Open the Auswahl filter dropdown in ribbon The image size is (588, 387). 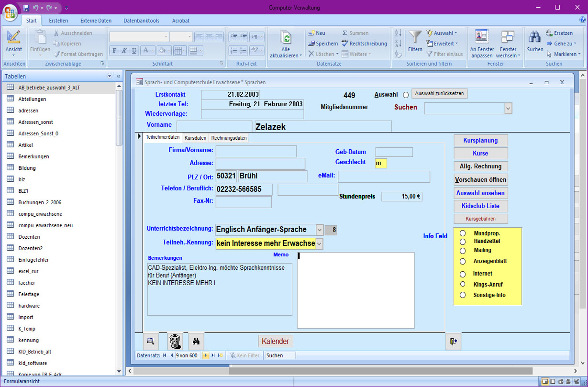click(x=442, y=33)
